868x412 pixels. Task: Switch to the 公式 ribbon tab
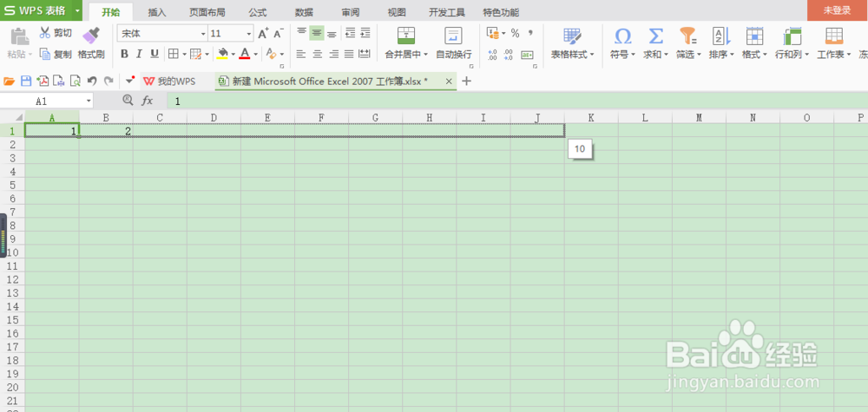coord(258,12)
